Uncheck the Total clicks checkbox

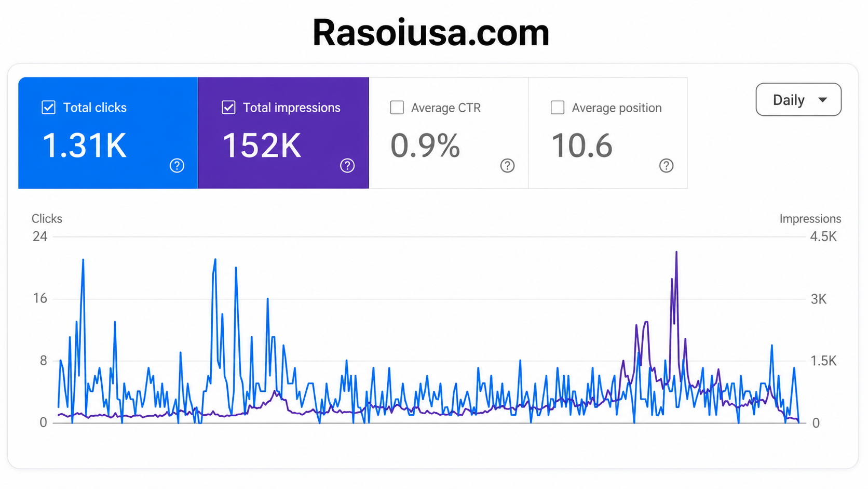tap(48, 108)
